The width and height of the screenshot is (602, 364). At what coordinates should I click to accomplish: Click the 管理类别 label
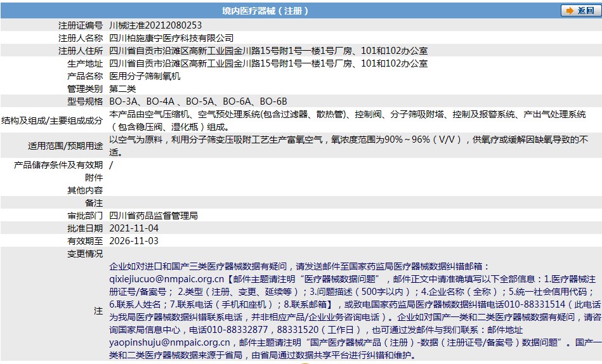[85, 89]
